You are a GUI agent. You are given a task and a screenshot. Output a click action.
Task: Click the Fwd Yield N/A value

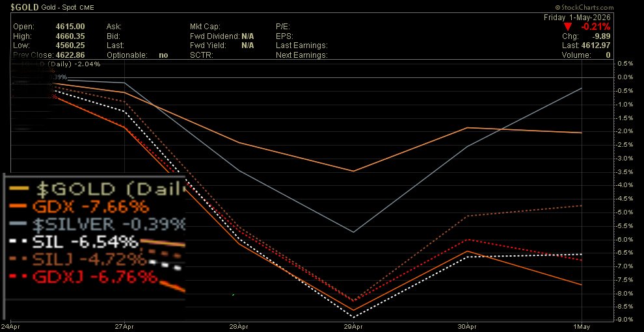tap(247, 45)
